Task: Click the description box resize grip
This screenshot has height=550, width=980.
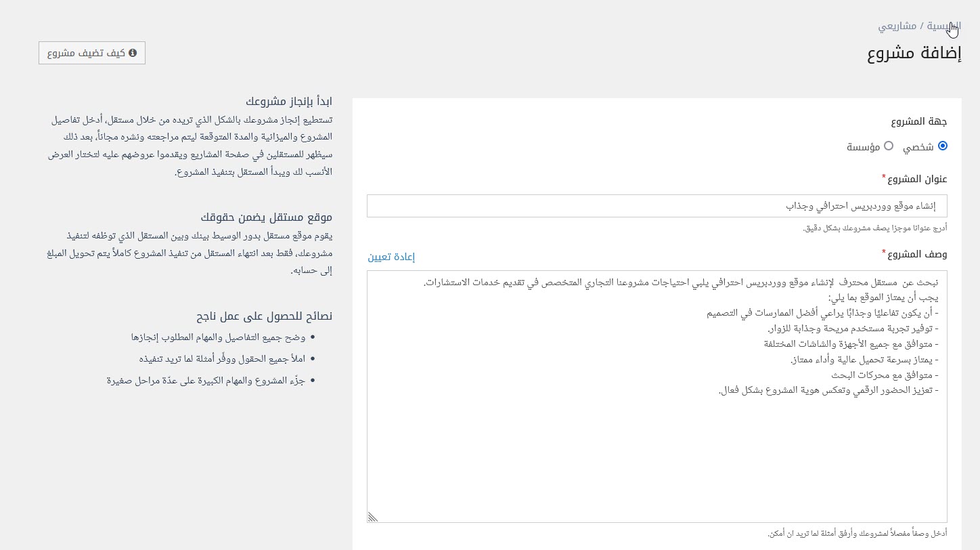Action: tap(373, 516)
